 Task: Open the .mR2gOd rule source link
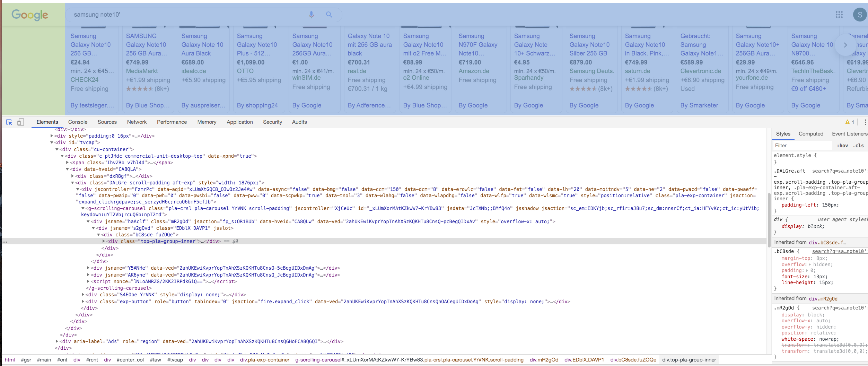tap(839, 308)
